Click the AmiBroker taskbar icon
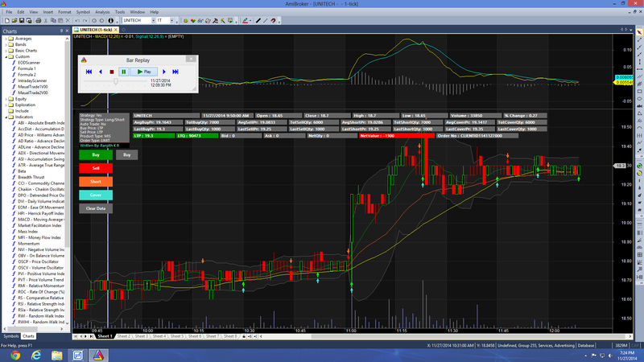The width and height of the screenshot is (644, 362). 98,355
